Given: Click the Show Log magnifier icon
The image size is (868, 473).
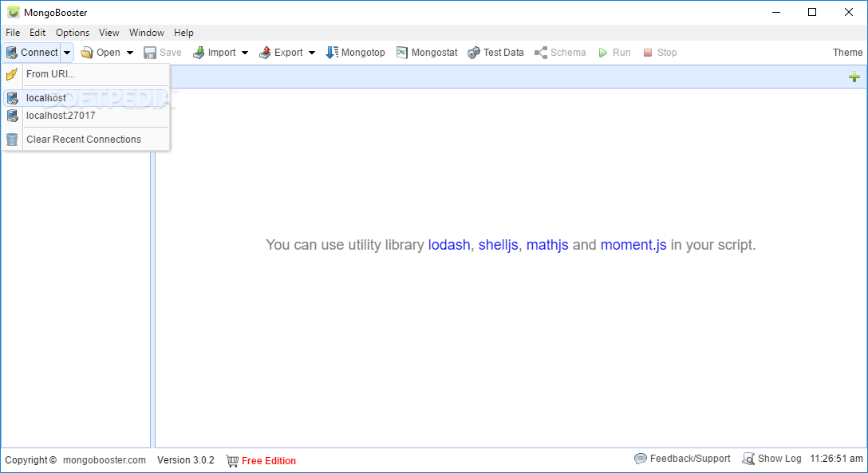Looking at the screenshot, I should (x=748, y=459).
